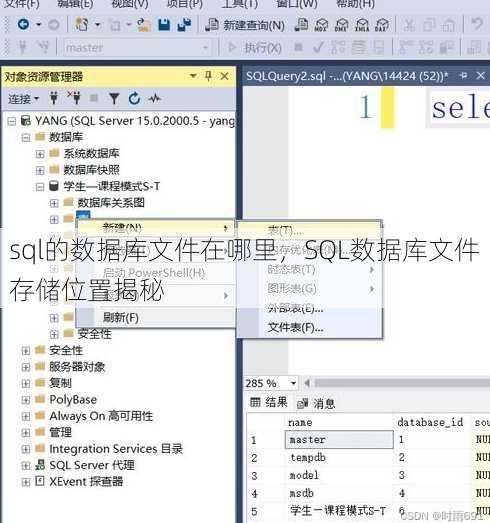This screenshot has height=523, width=490.
Task: Switch to the 消息 messages tab
Action: (316, 404)
